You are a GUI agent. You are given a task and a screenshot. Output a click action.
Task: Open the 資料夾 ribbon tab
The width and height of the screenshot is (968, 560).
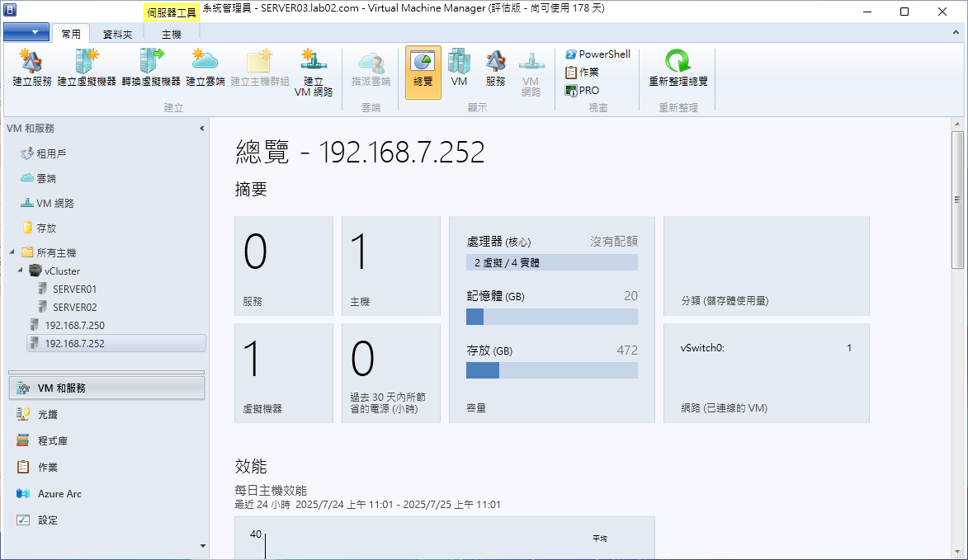point(117,35)
